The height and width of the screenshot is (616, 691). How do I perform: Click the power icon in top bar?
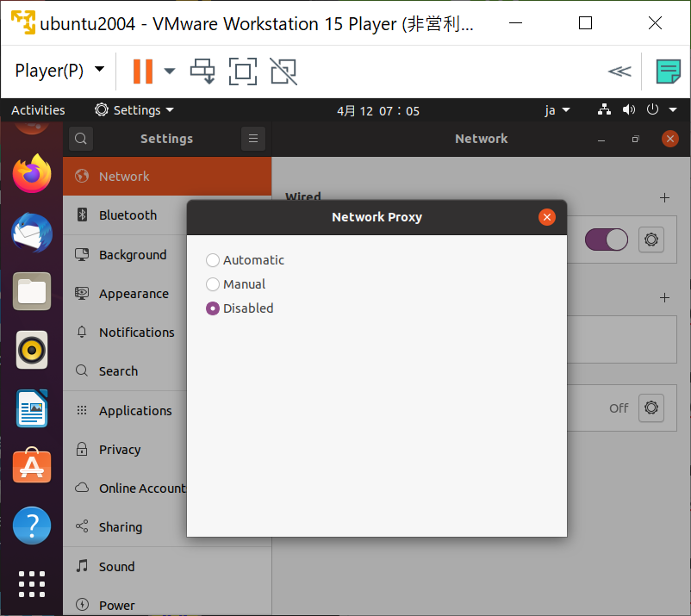tap(653, 109)
